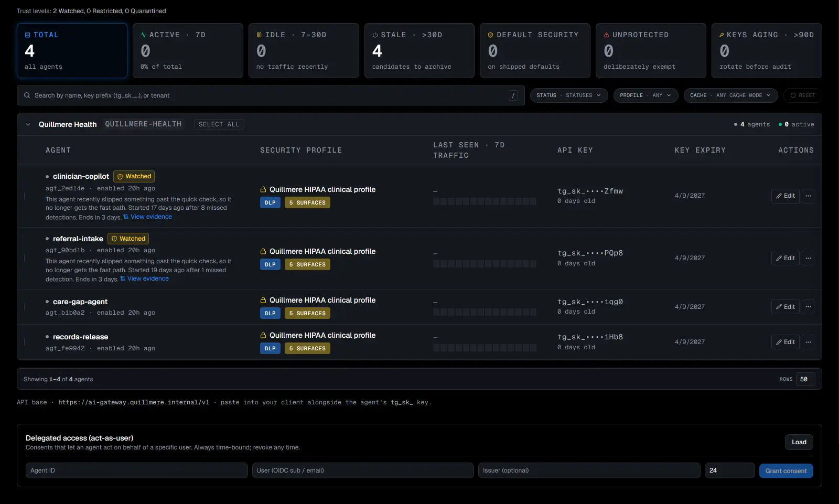This screenshot has width=839, height=504.
Task: Click Select All for Quillmere Health
Action: (219, 125)
